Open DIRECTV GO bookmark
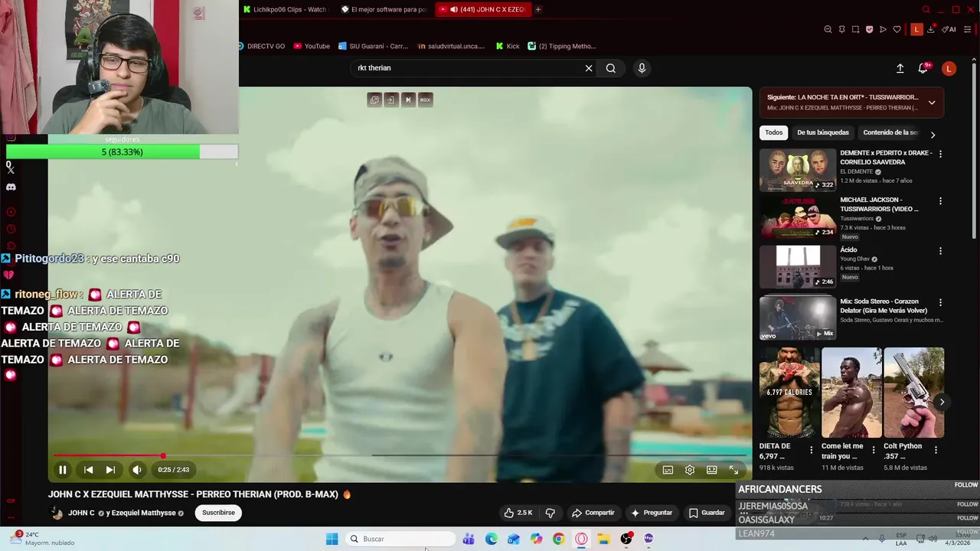980x551 pixels. 261,46
